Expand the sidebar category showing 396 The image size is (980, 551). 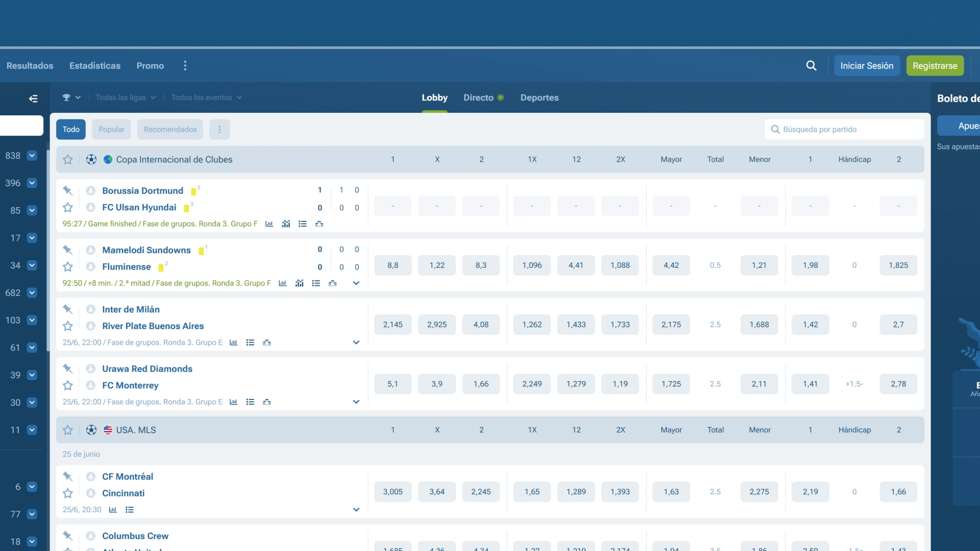(x=32, y=183)
